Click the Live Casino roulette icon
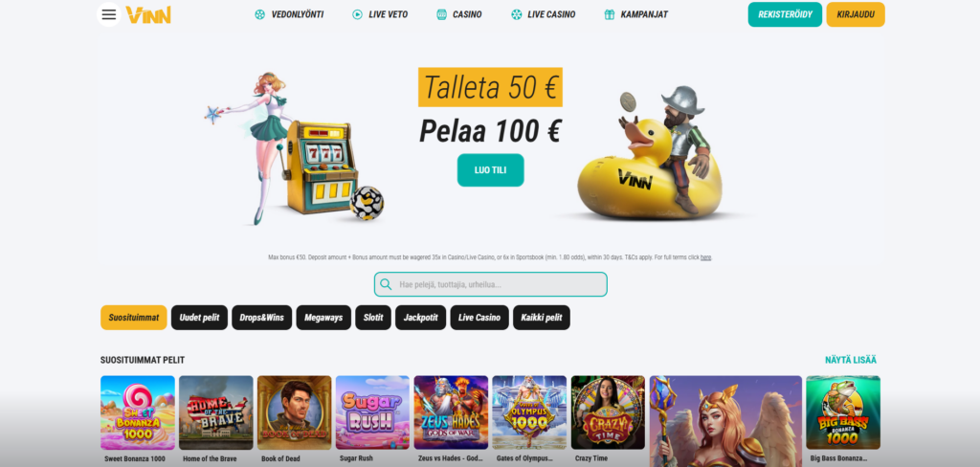 click(517, 14)
